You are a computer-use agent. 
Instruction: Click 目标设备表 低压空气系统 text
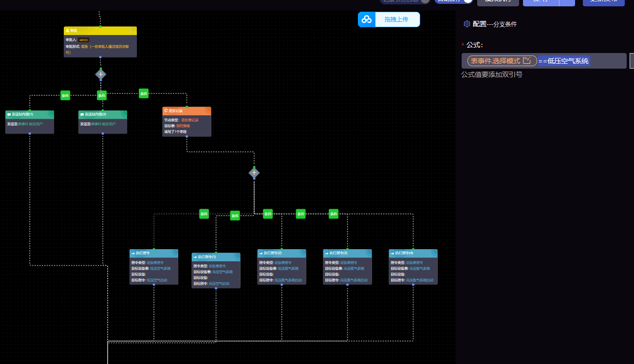click(151, 269)
